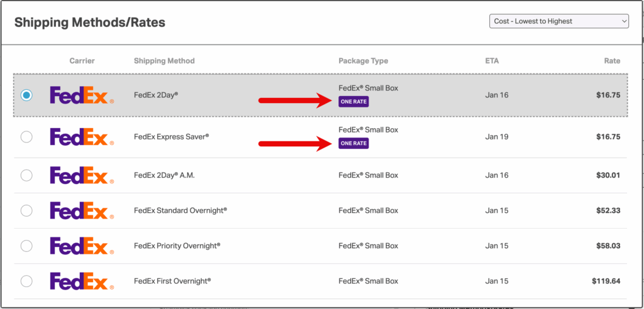This screenshot has width=644, height=309.
Task: Click the $119.64 rate for First Overnight
Action: click(606, 281)
